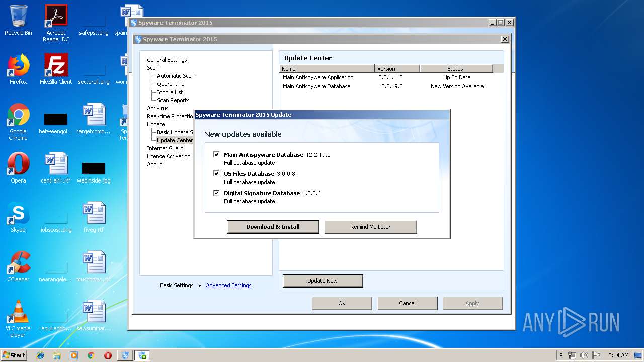Image resolution: width=644 pixels, height=362 pixels.
Task: Select Basic Update Settings tree item
Action: coord(175,132)
